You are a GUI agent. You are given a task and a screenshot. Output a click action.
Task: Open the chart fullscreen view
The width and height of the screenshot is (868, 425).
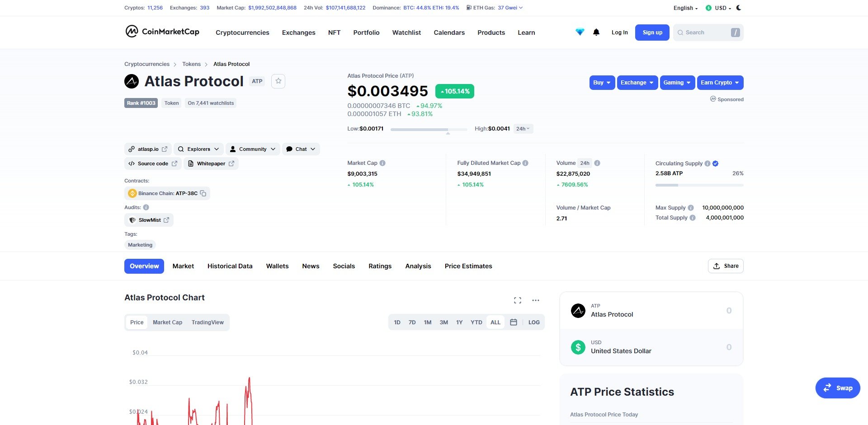[x=518, y=300]
